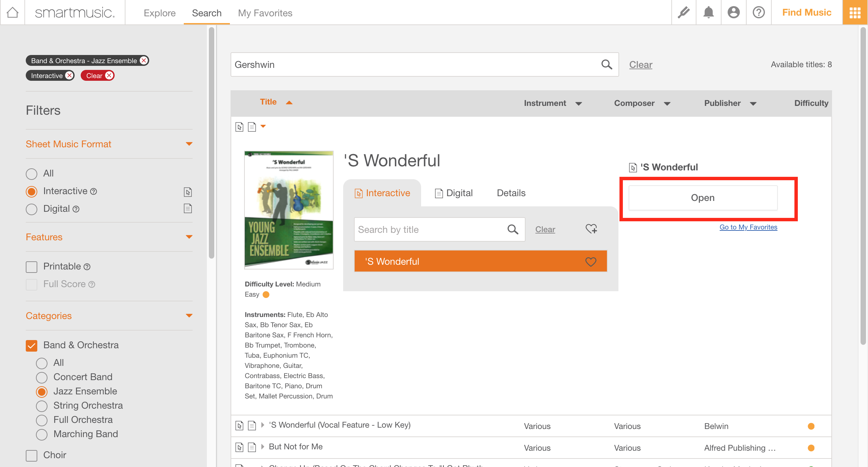868x467 pixels.
Task: Remove the Band & Orchestra - Jazz Ensemble filter chip
Action: pyautogui.click(x=144, y=60)
